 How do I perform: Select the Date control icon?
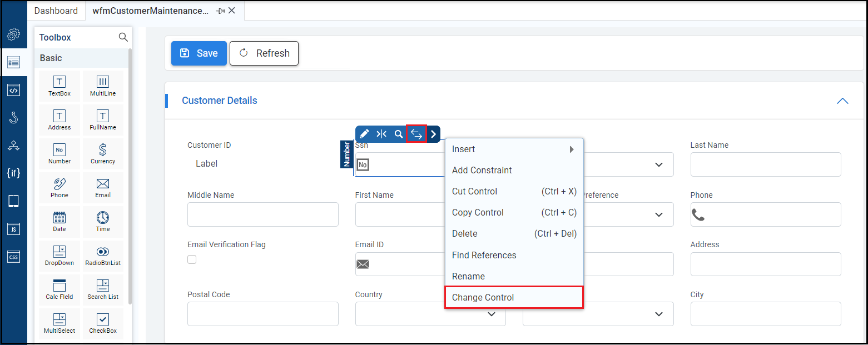[x=59, y=221]
